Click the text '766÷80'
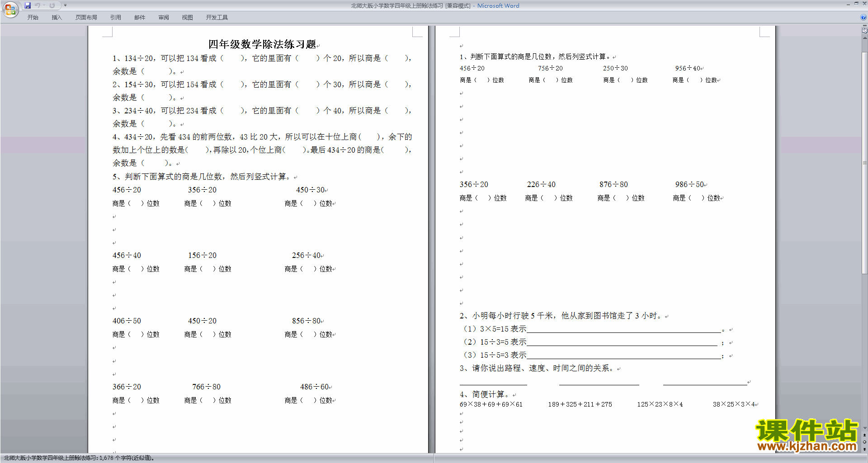Screen dimensions: 868x463 pos(206,387)
